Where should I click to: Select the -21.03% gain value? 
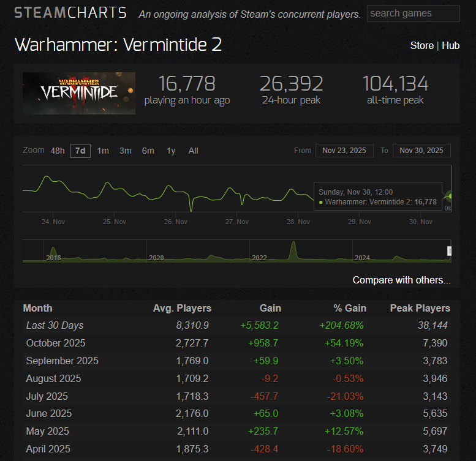point(345,396)
